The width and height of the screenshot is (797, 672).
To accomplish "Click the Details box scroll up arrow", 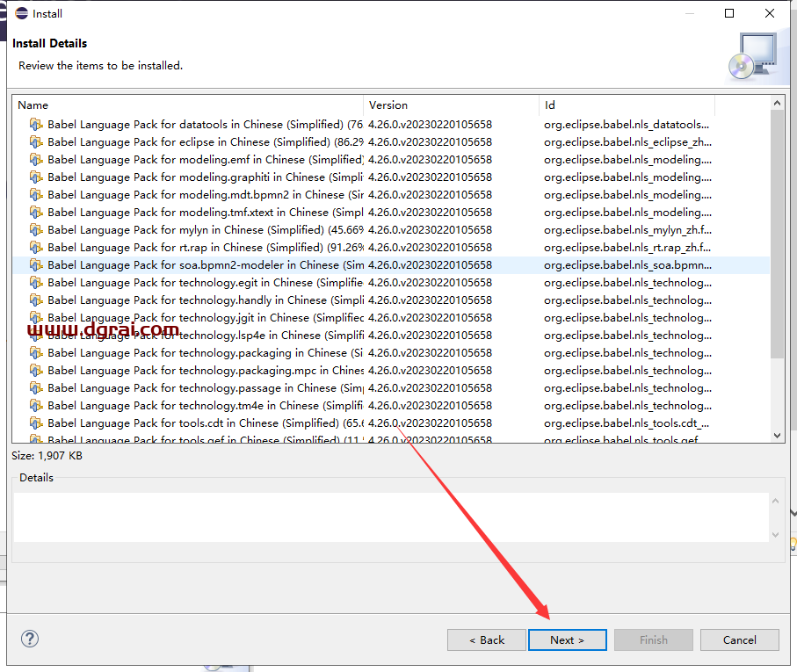I will pyautogui.click(x=775, y=501).
